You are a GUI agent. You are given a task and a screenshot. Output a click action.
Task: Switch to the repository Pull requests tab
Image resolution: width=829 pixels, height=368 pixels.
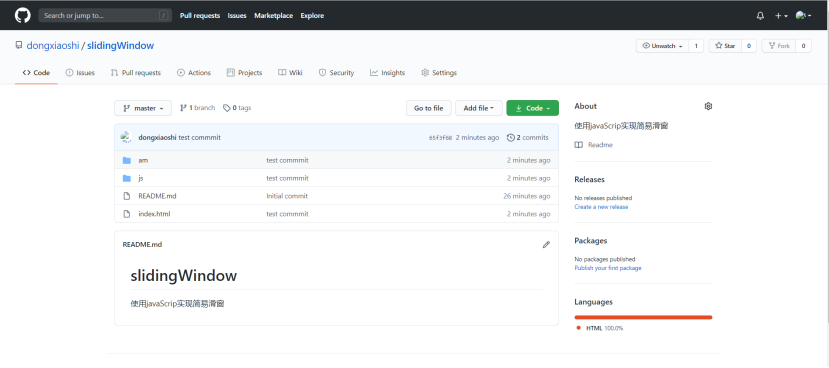click(135, 73)
